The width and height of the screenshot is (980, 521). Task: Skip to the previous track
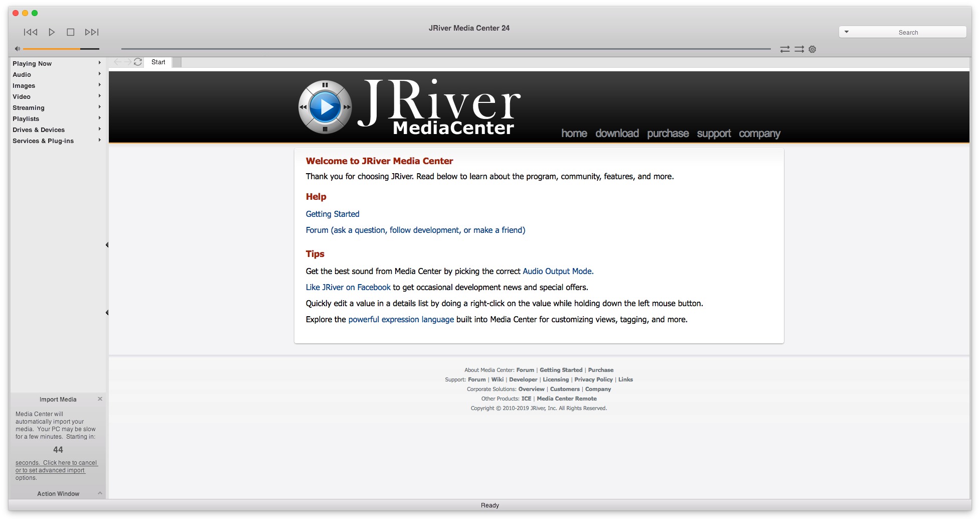pos(31,32)
